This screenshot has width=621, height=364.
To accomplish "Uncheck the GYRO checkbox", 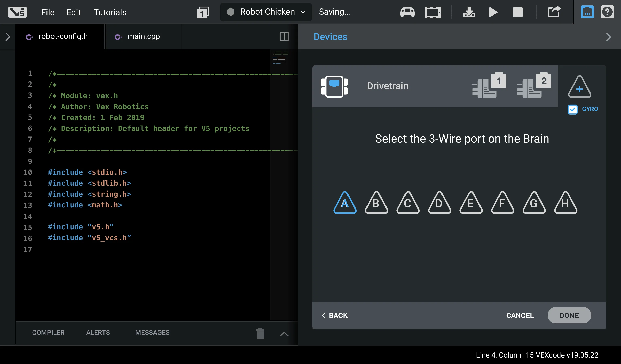I will pyautogui.click(x=572, y=109).
